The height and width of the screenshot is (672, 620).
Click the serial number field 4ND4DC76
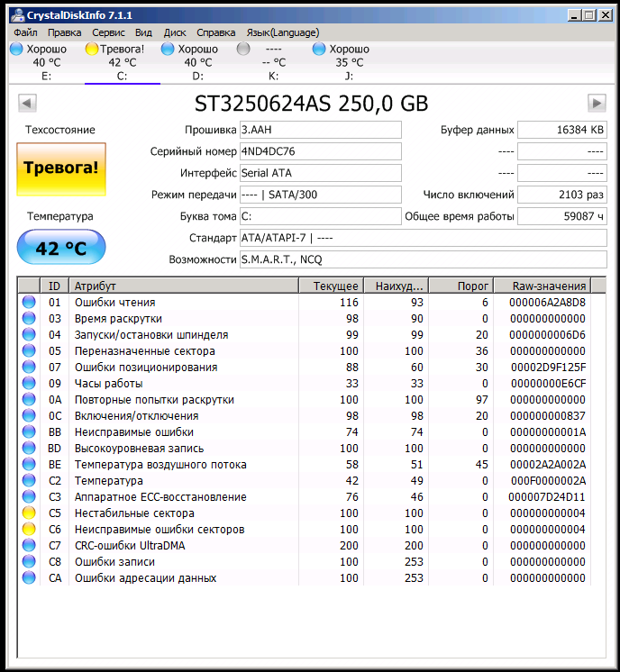320,151
